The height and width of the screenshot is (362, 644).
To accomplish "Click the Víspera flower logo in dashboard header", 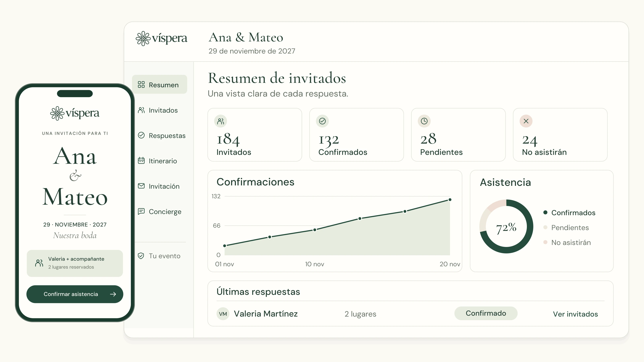I will pos(143,38).
